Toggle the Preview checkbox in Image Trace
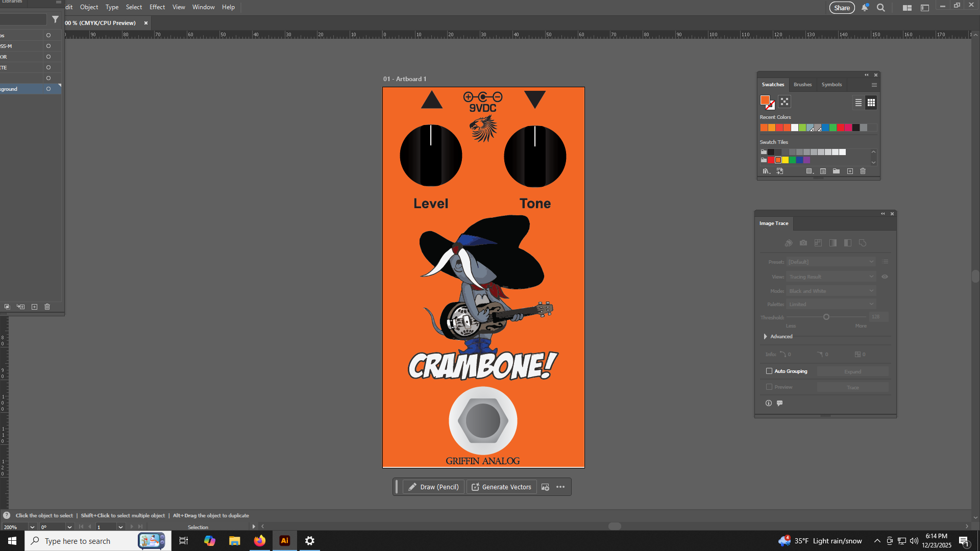This screenshot has width=980, height=551. (769, 387)
